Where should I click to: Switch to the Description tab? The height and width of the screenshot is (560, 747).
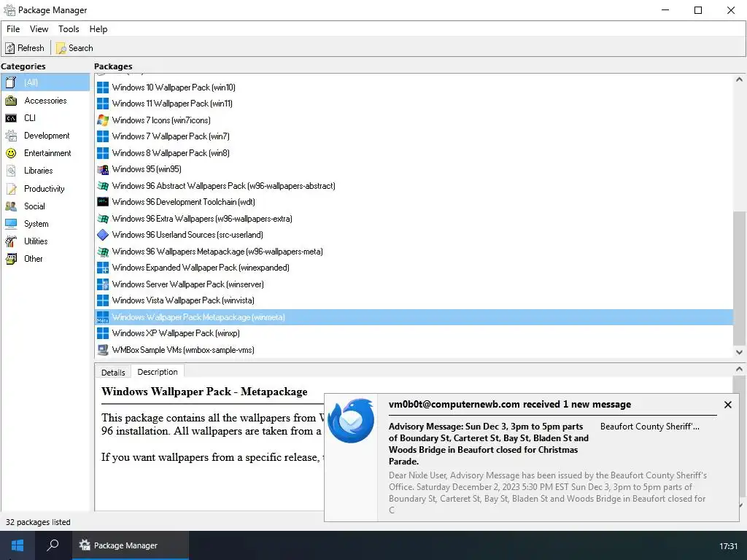158,372
